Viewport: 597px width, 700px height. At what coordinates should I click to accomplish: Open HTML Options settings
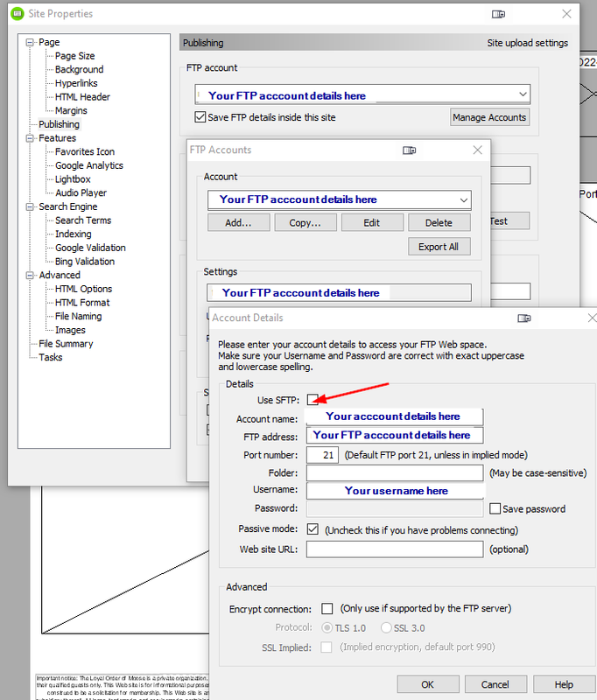(83, 289)
